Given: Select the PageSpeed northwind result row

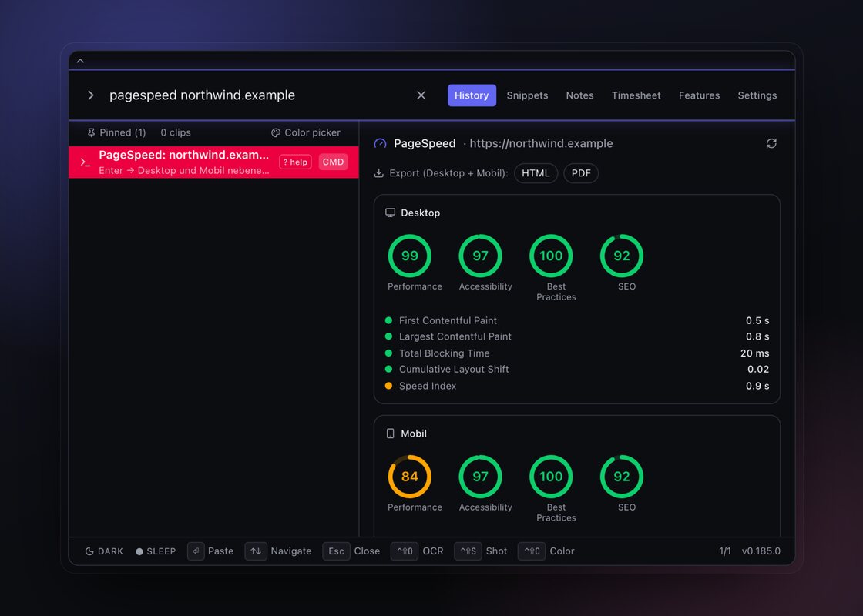Looking at the screenshot, I should [213, 162].
